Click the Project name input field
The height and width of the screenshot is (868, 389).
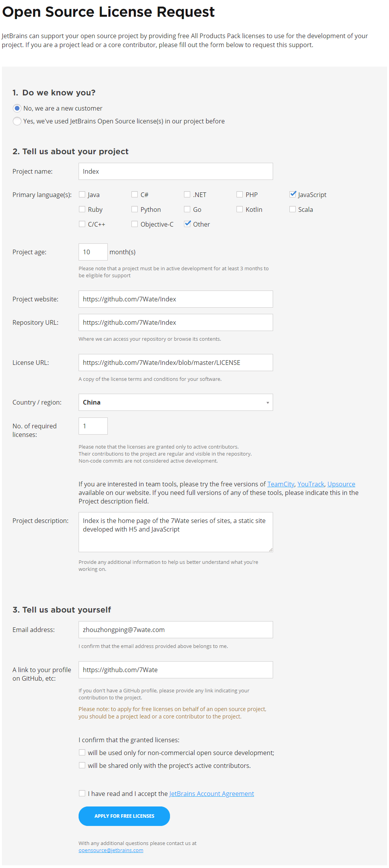pos(175,171)
